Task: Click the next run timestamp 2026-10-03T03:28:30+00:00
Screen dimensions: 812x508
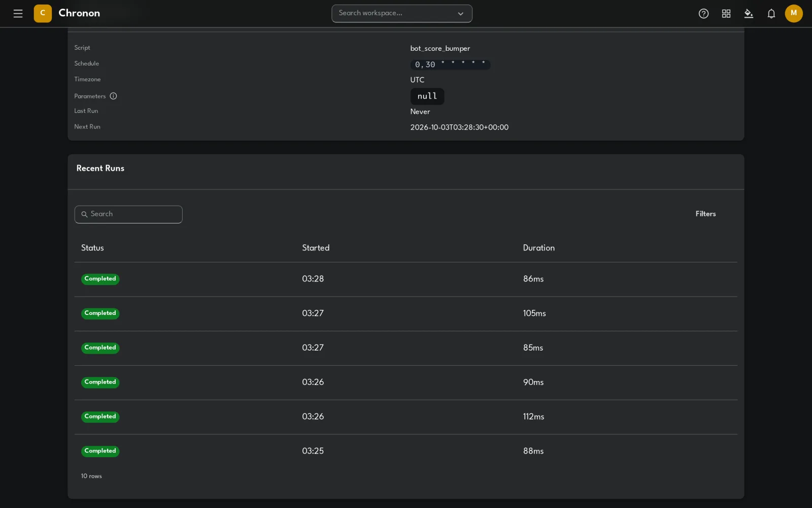Action: [x=459, y=128]
